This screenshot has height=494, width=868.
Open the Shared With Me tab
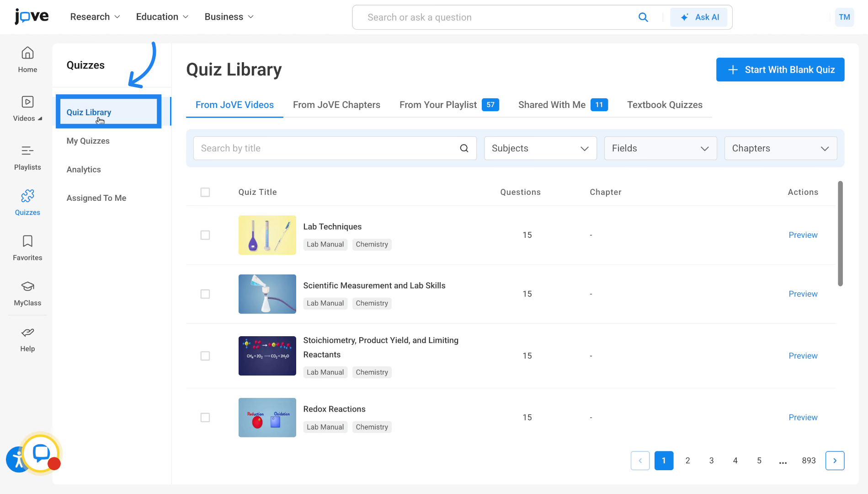(552, 105)
